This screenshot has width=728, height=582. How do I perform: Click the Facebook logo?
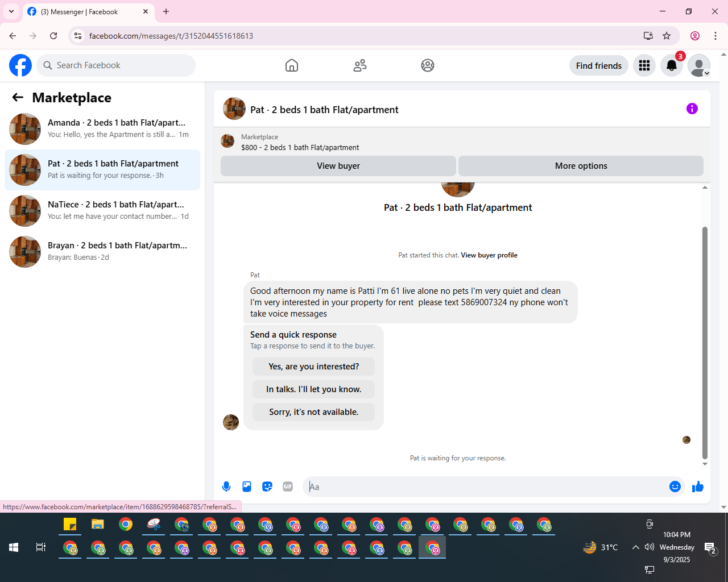point(20,65)
